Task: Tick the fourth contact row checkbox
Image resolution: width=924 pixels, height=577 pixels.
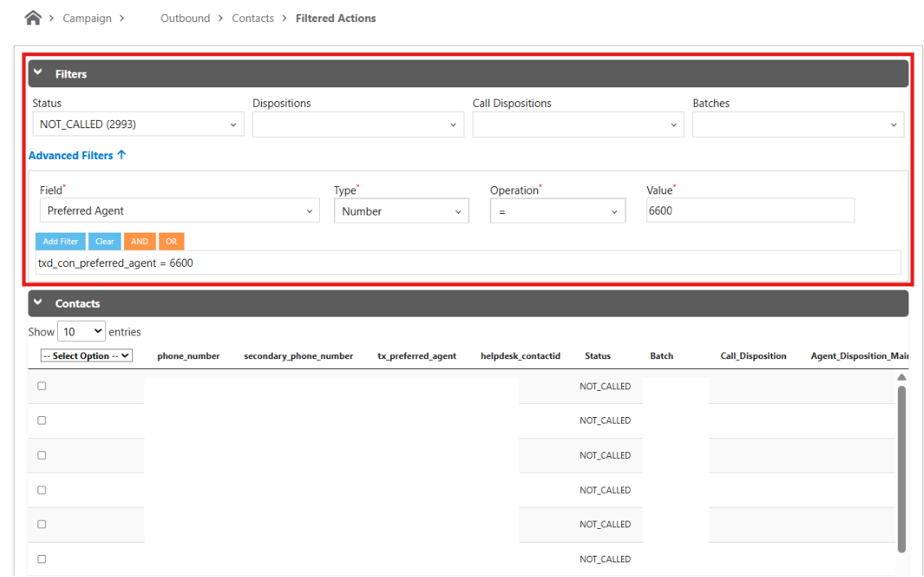Action: click(x=42, y=490)
